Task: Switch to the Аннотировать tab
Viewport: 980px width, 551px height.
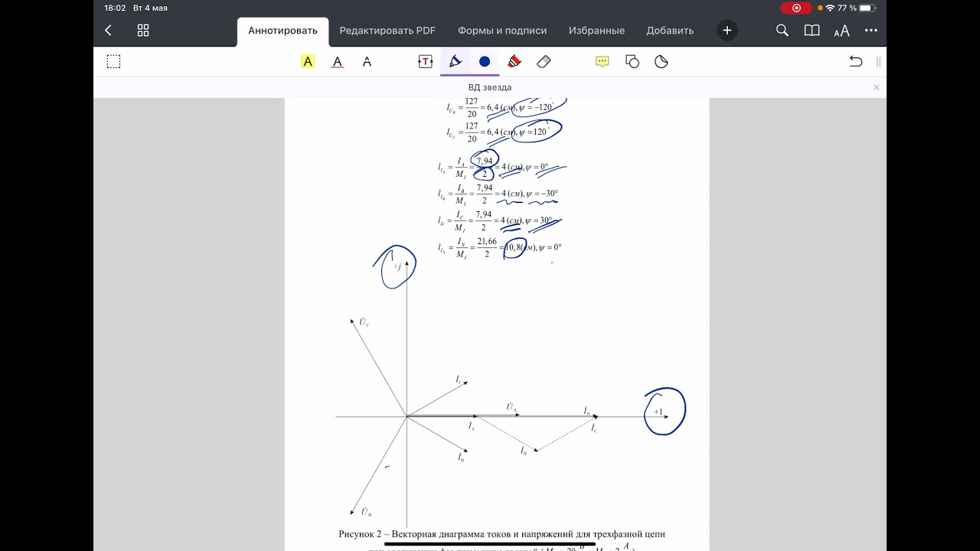Action: click(283, 31)
